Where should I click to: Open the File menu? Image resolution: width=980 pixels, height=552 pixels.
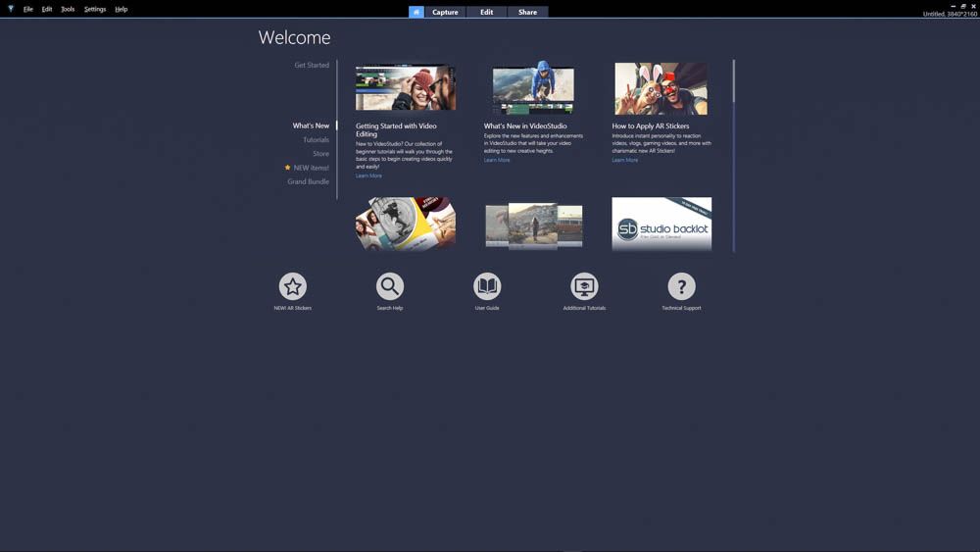[x=28, y=10]
